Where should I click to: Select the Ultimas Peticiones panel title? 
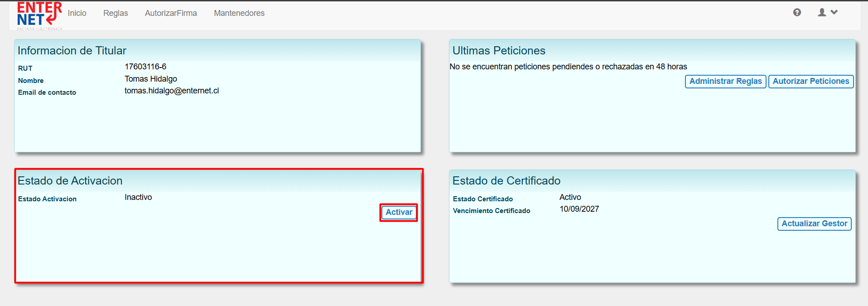point(499,51)
